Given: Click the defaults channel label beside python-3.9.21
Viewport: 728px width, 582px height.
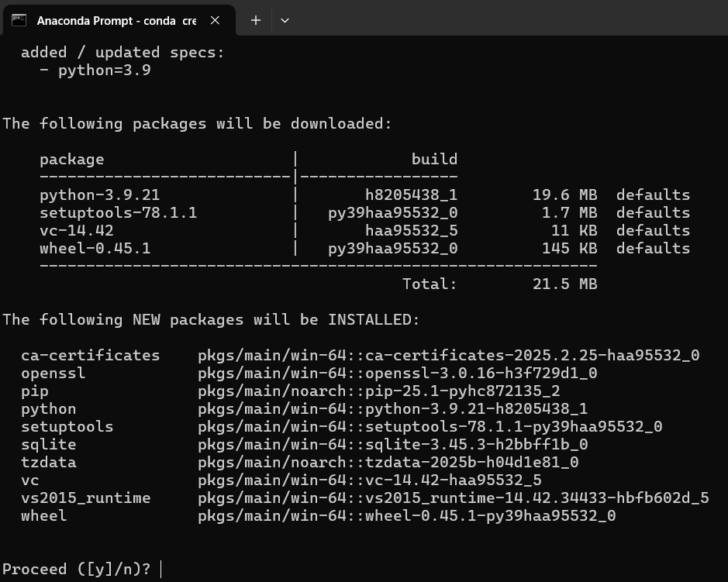Looking at the screenshot, I should pyautogui.click(x=653, y=195).
